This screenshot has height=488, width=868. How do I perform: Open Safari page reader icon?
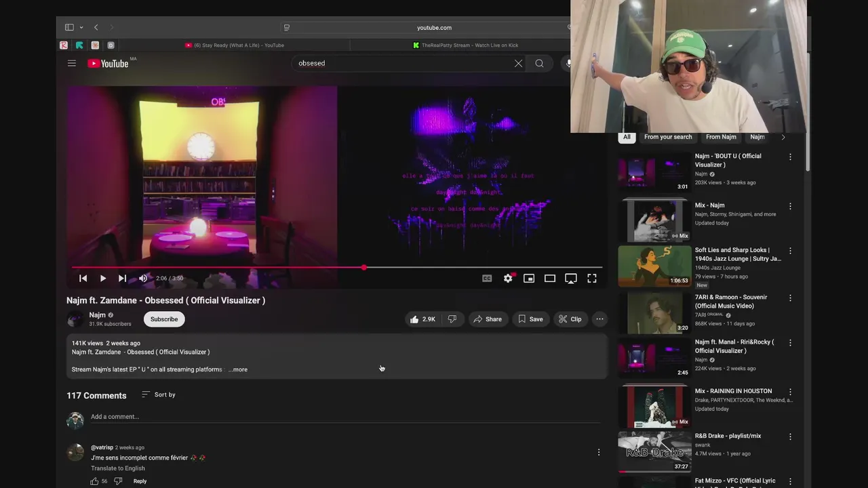click(287, 28)
